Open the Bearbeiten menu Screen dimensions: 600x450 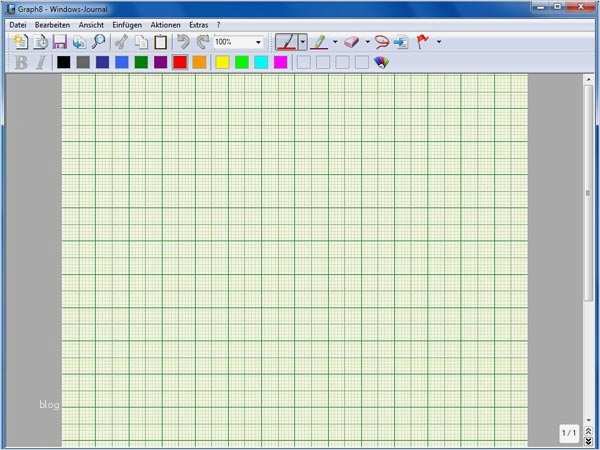click(x=52, y=25)
